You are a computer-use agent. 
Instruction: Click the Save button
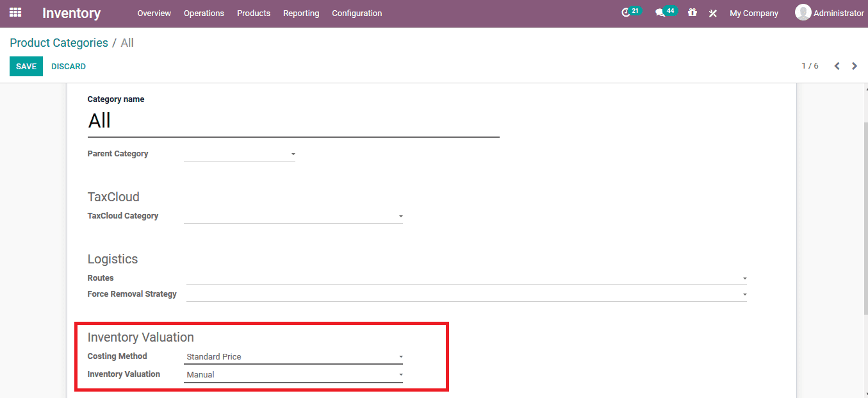pos(26,67)
